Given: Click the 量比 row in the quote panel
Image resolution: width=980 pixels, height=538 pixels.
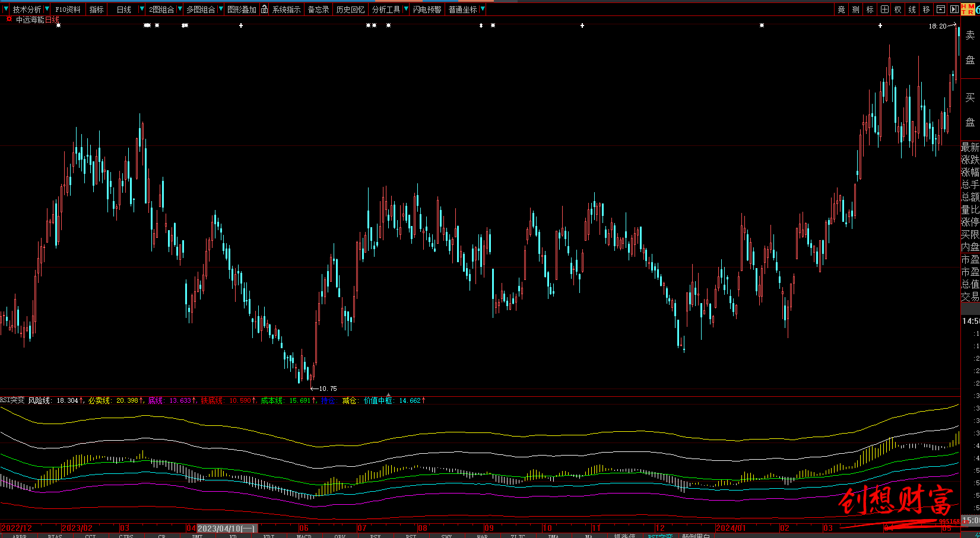Looking at the screenshot, I should (x=971, y=209).
